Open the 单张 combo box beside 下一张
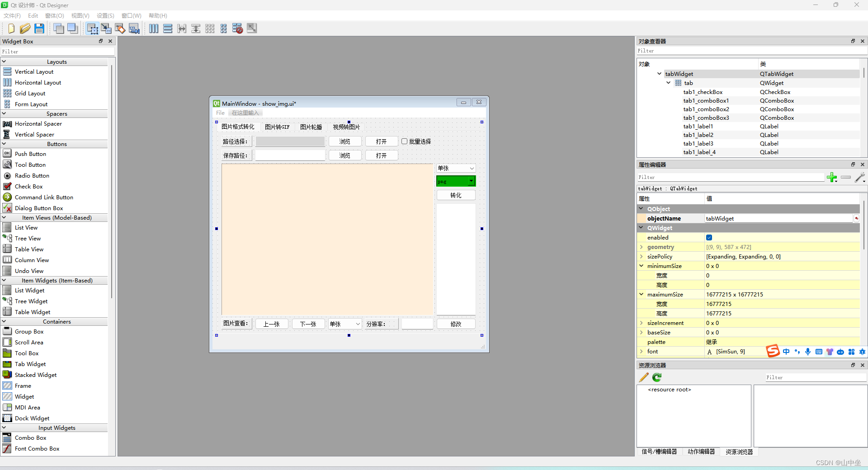Viewport: 868px width, 470px height. tap(345, 324)
